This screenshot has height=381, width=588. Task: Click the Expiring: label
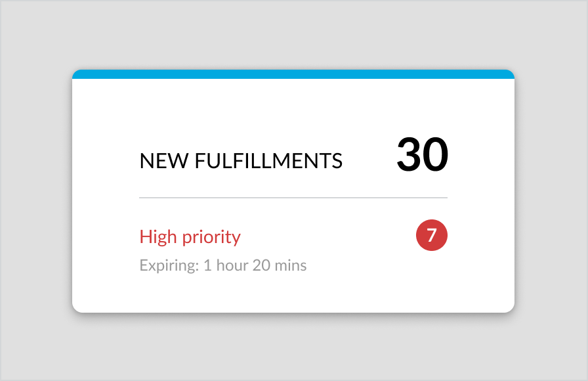(x=169, y=266)
